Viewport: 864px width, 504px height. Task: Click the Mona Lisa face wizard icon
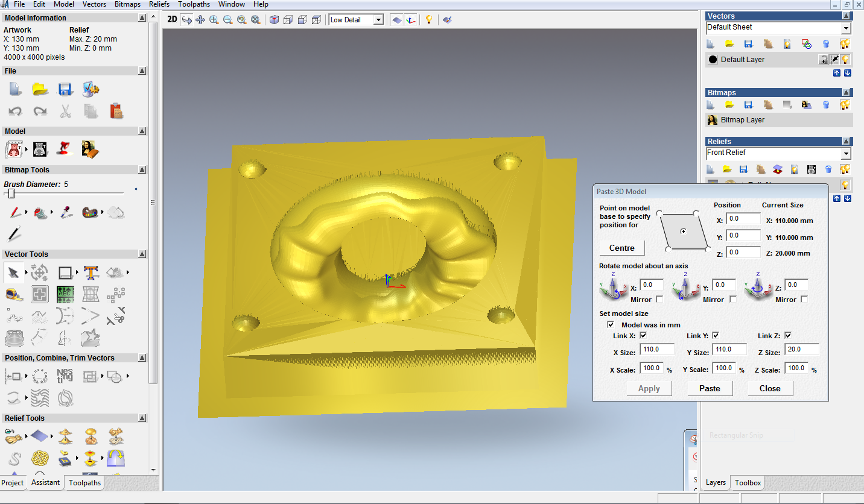[91, 149]
